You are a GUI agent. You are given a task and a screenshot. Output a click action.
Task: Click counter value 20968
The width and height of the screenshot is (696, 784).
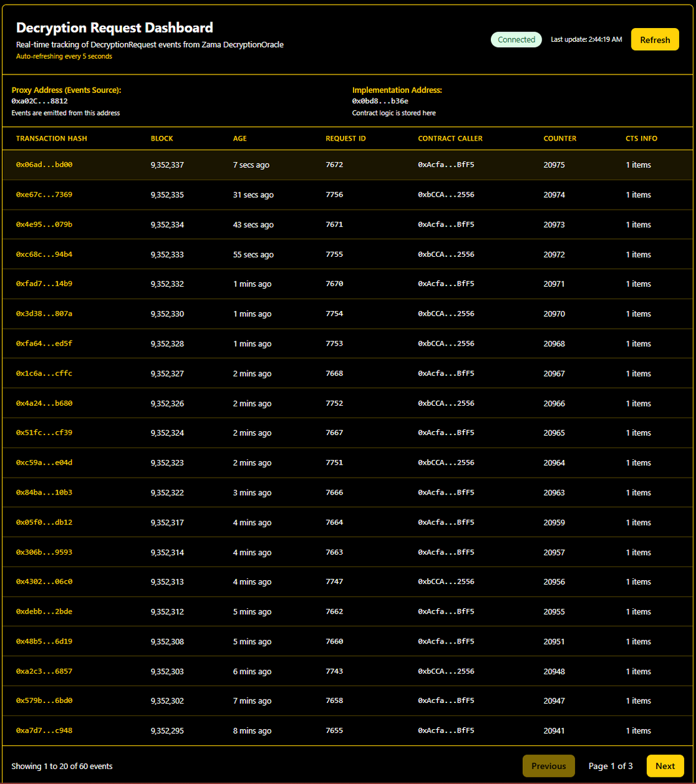click(x=554, y=344)
